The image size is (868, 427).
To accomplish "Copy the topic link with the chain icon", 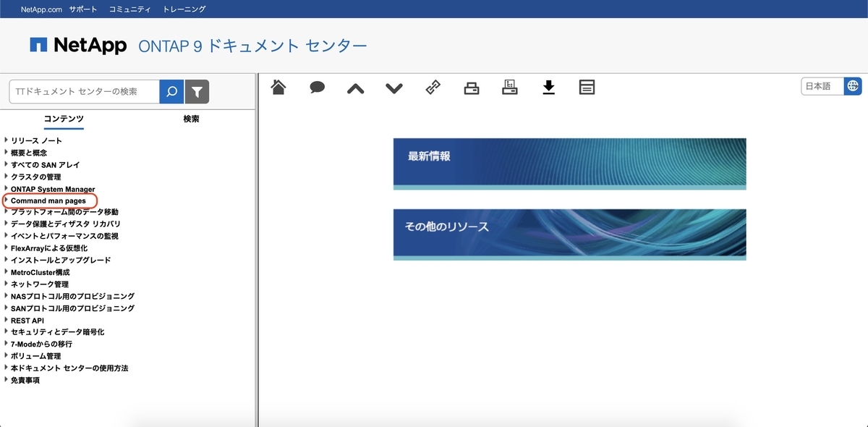I will 433,88.
